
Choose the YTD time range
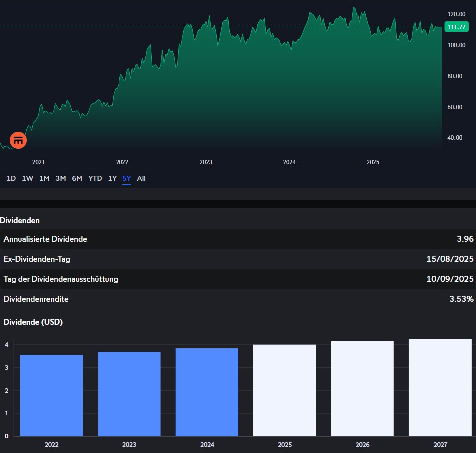[95, 178]
